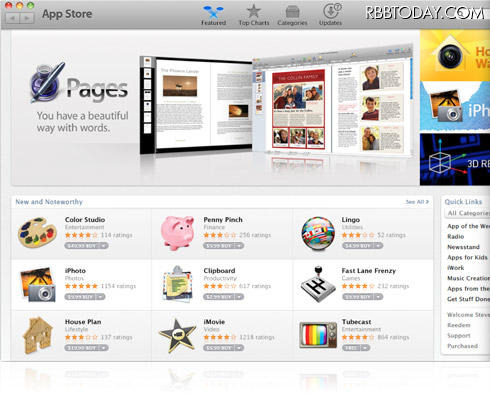Click the iMovie star icon
490x396 pixels.
177,335
